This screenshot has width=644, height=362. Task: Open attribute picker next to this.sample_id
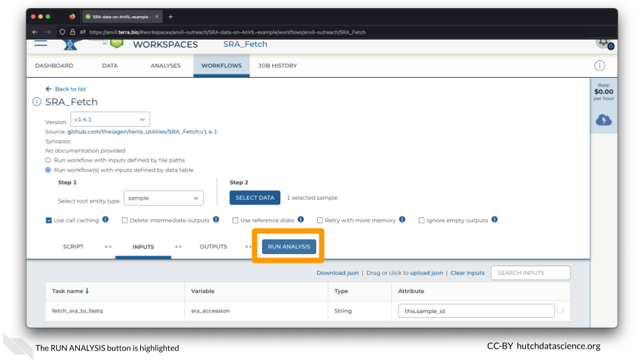pos(559,311)
